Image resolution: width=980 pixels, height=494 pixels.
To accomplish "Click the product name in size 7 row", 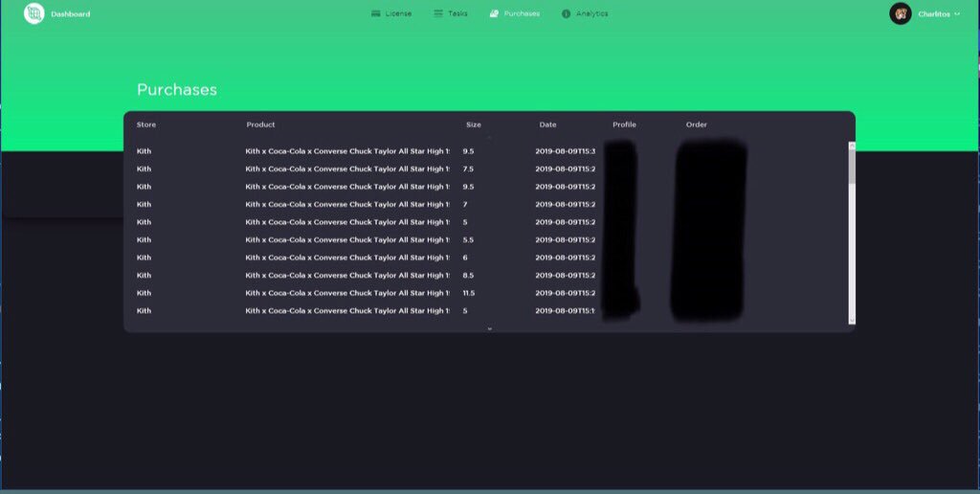I will click(347, 205).
